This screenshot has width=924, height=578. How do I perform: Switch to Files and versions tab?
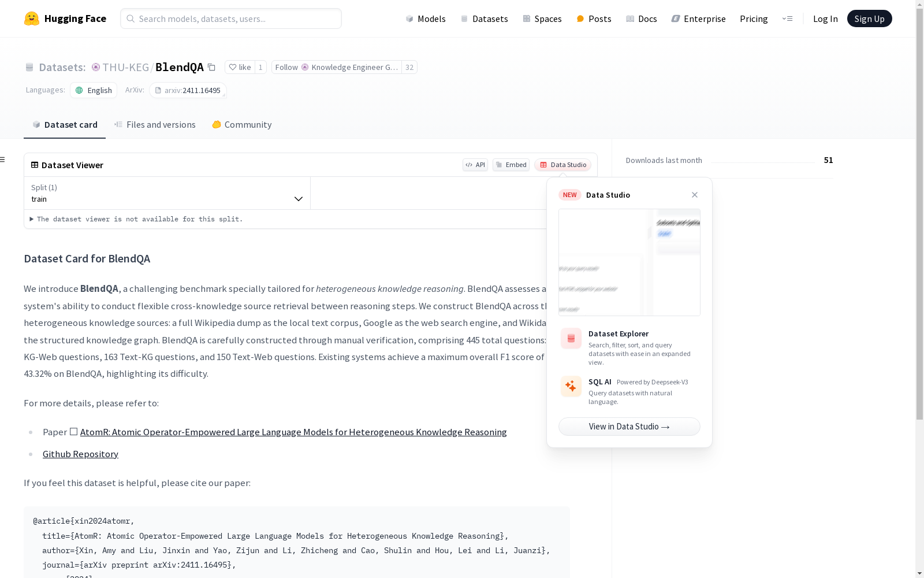click(155, 125)
